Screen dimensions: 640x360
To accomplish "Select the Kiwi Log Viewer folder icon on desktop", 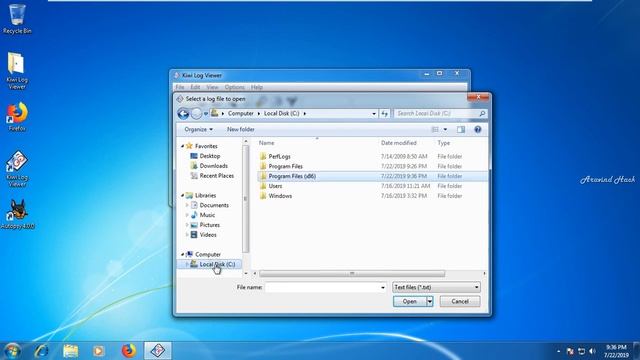I will [x=17, y=71].
